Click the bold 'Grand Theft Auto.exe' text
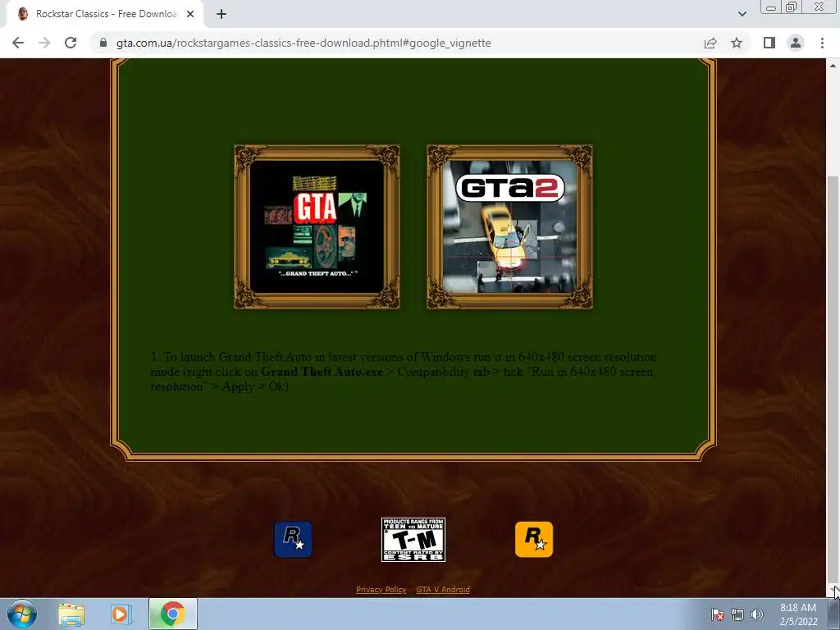 pyautogui.click(x=322, y=372)
